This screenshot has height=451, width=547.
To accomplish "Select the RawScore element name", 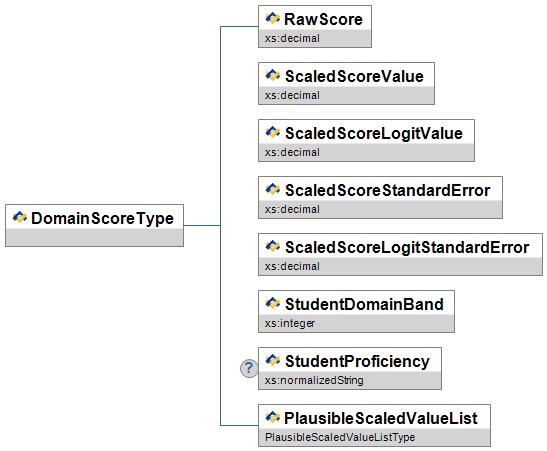I will point(323,19).
